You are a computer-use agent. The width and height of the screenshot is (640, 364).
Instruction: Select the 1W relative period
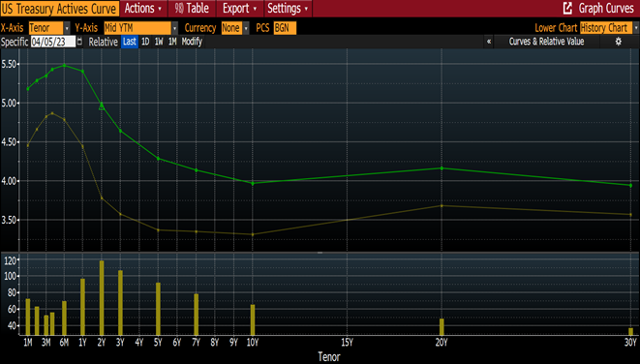pos(159,42)
